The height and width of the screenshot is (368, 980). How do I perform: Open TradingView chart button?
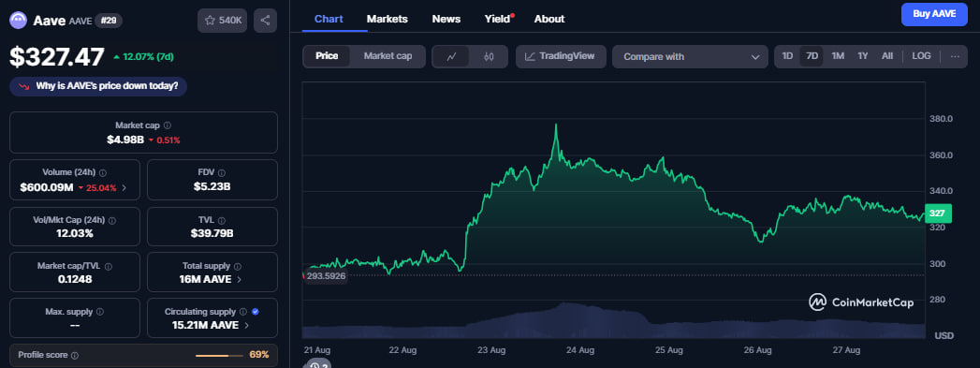pyautogui.click(x=561, y=56)
